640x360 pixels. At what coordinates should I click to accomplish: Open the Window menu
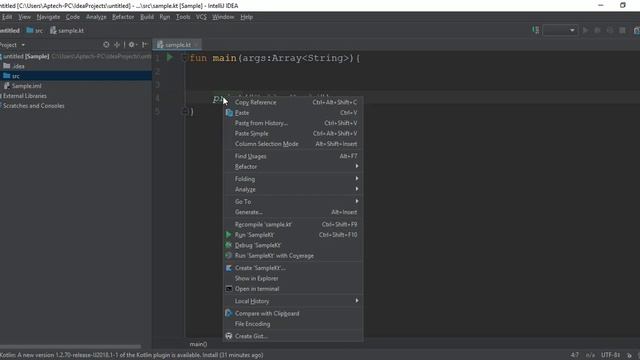pyautogui.click(x=223, y=17)
